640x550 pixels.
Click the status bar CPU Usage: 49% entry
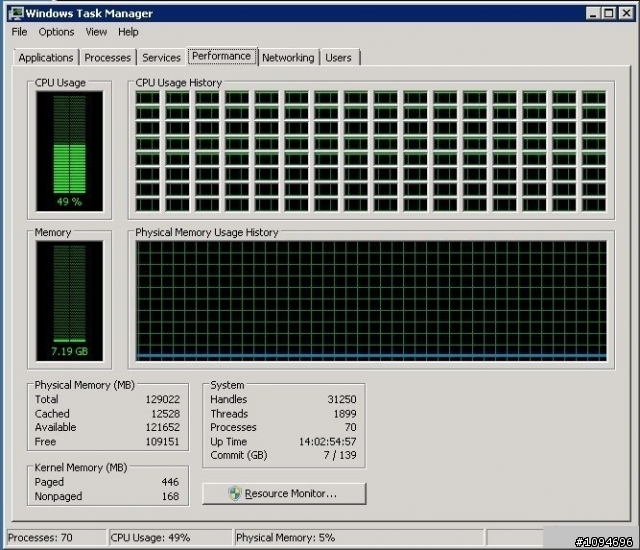170,538
